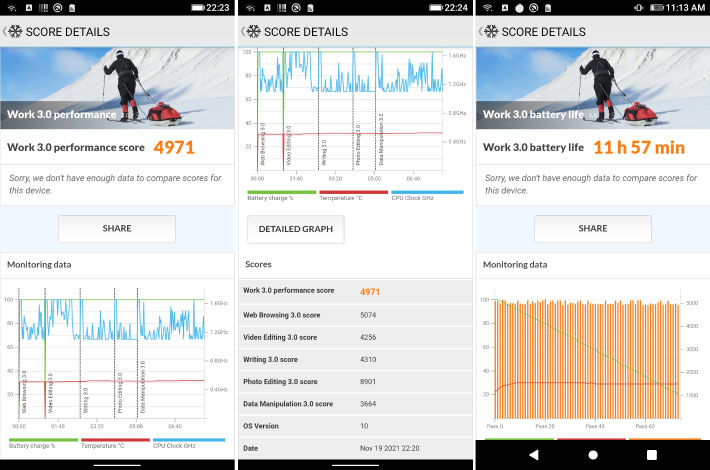
Task: Select the Photo Editing 3.0 score row
Action: click(x=354, y=381)
